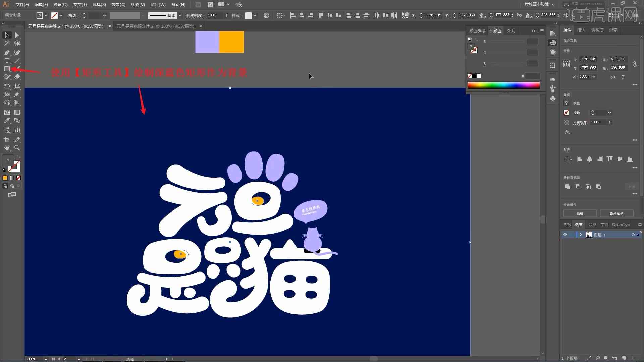
Task: Toggle stroke weight stepper arrow
Action: pos(84,15)
